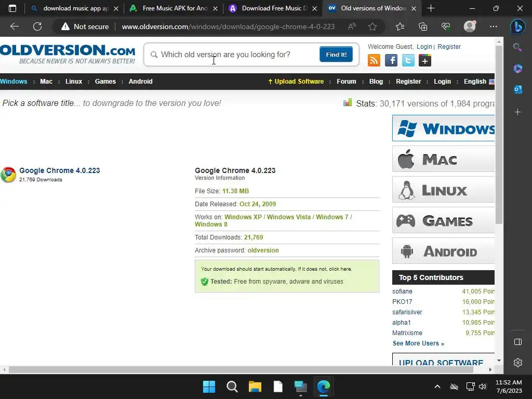Image resolution: width=532 pixels, height=399 pixels.
Task: Open the Edge Settings and more menu
Action: (x=494, y=26)
